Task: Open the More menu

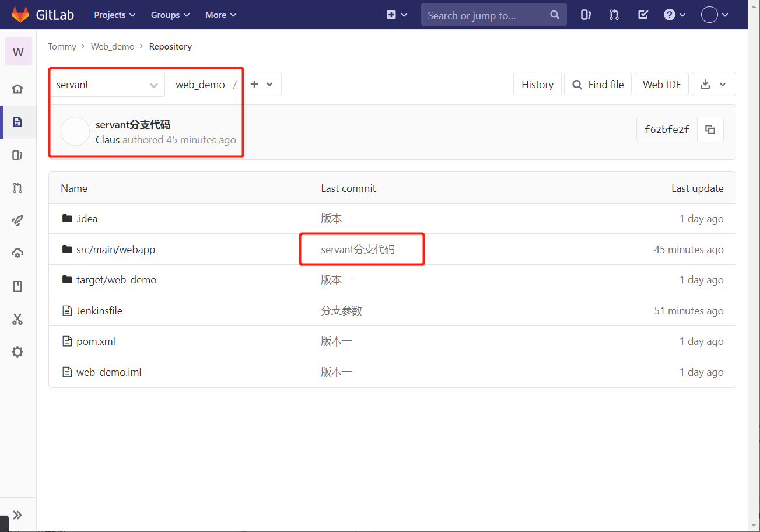Action: (x=220, y=15)
